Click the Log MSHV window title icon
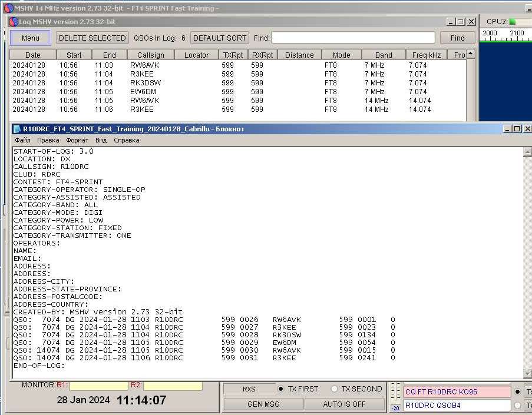The image size is (532, 415). (x=13, y=22)
